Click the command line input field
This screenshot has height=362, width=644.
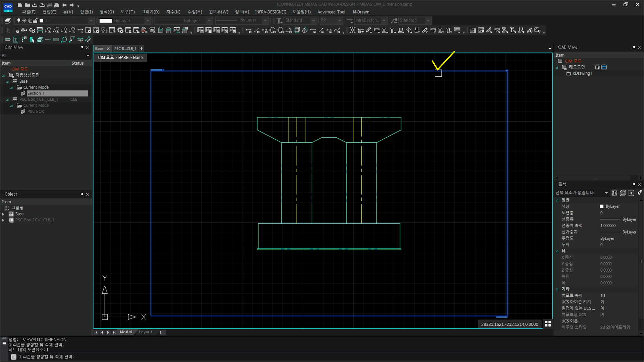193,357
